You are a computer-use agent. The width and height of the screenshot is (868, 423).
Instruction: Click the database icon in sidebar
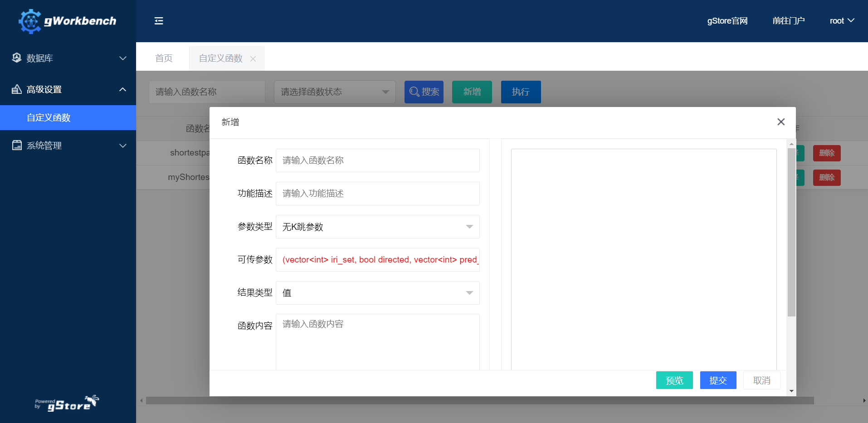pyautogui.click(x=17, y=58)
